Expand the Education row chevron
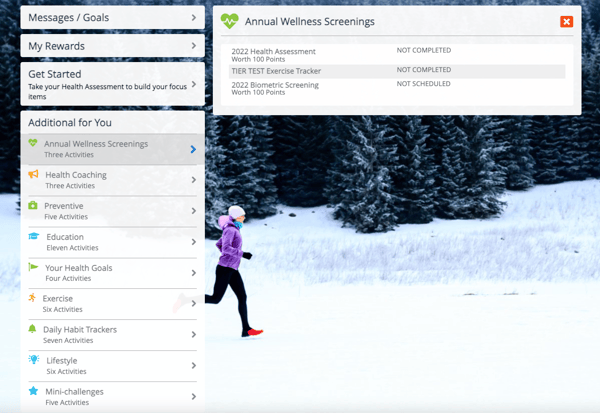 [x=194, y=242]
